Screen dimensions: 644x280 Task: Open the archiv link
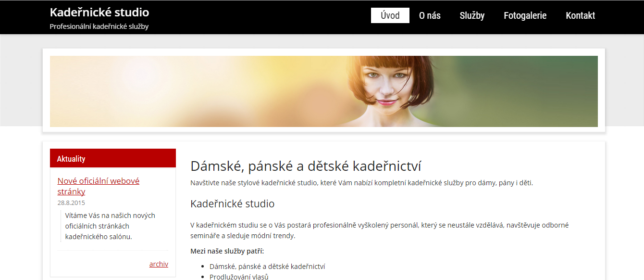tap(159, 264)
